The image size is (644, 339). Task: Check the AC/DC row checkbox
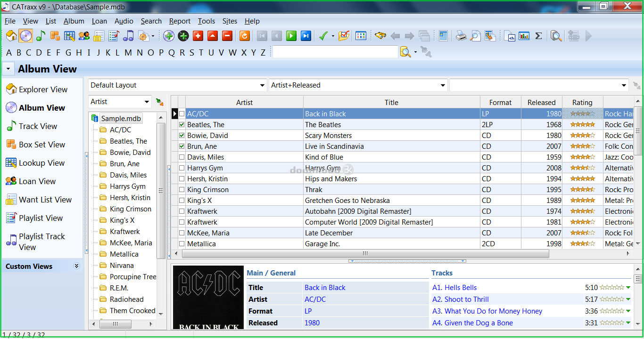(182, 114)
